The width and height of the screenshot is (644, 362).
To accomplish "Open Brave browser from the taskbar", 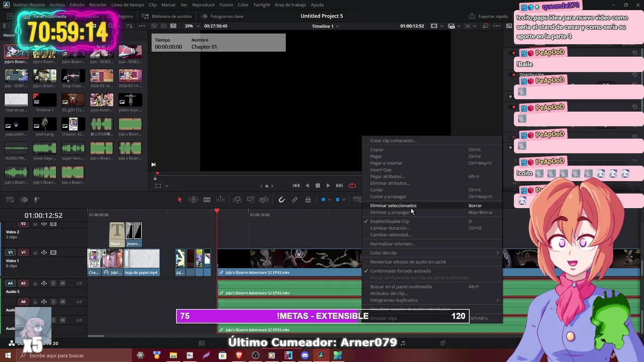I will pyautogui.click(x=239, y=355).
